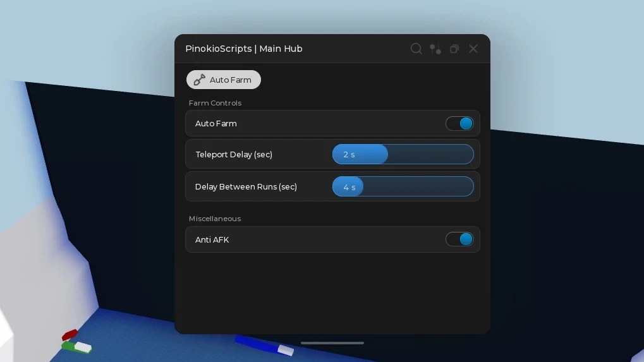Click the shovel icon on the Auto Farm pill
The width and height of the screenshot is (644, 362).
(199, 80)
